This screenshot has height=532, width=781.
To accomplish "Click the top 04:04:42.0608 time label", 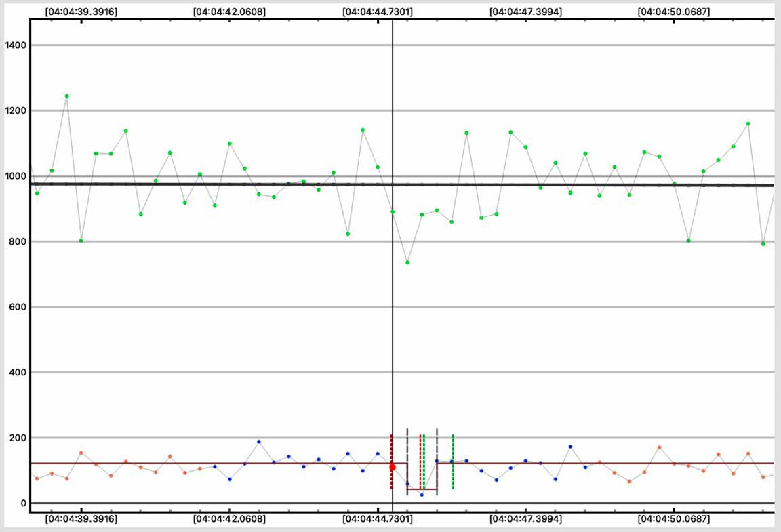I will click(x=229, y=12).
